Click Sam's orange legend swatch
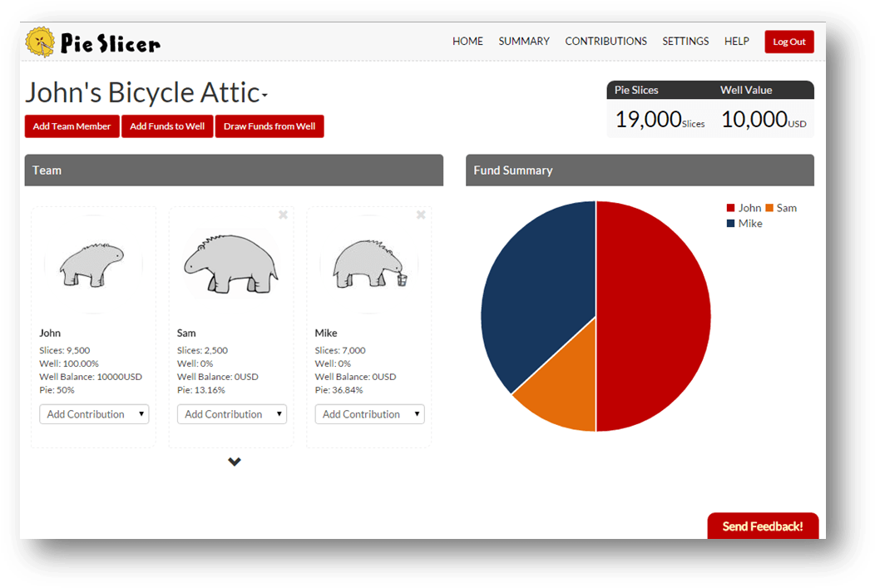875x588 pixels. click(x=769, y=208)
